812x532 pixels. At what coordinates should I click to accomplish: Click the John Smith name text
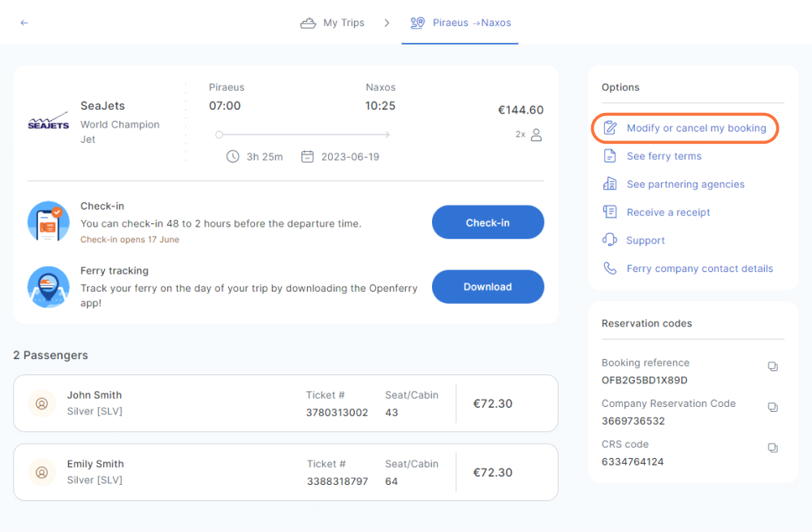point(94,395)
